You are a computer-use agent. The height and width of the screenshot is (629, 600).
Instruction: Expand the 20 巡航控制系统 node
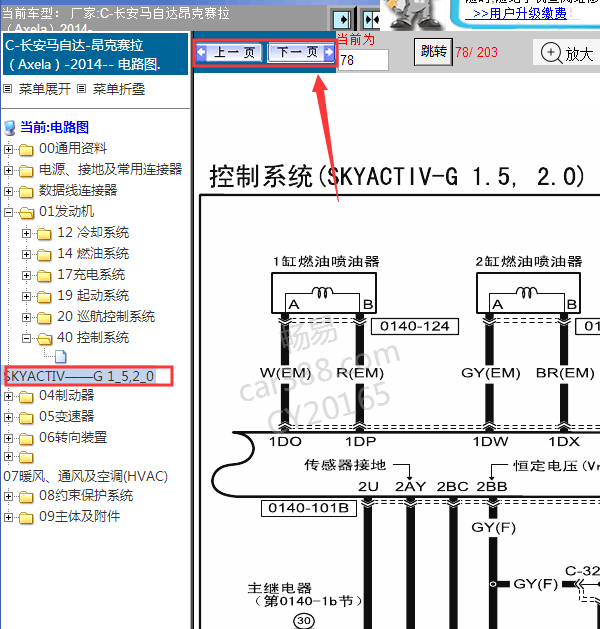(x=26, y=317)
